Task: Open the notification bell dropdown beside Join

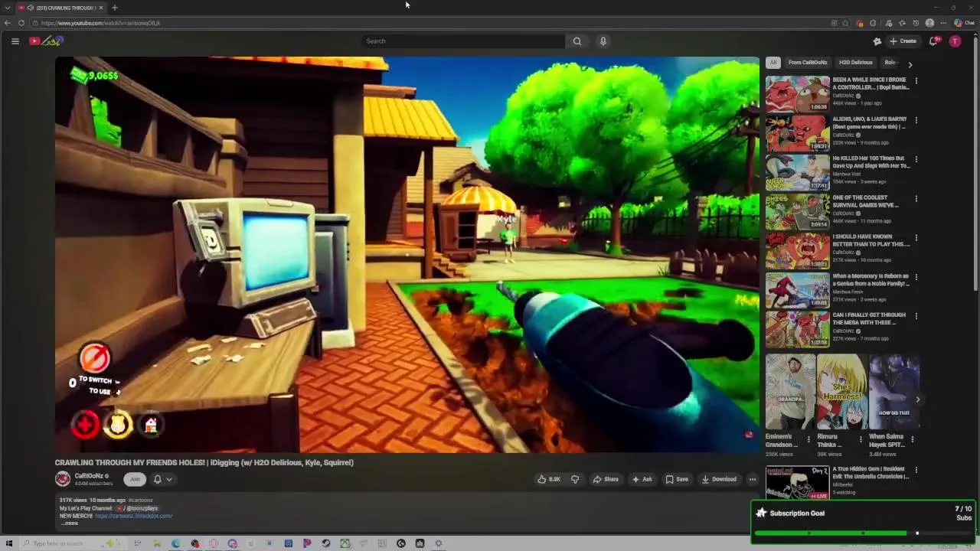Action: coord(162,479)
